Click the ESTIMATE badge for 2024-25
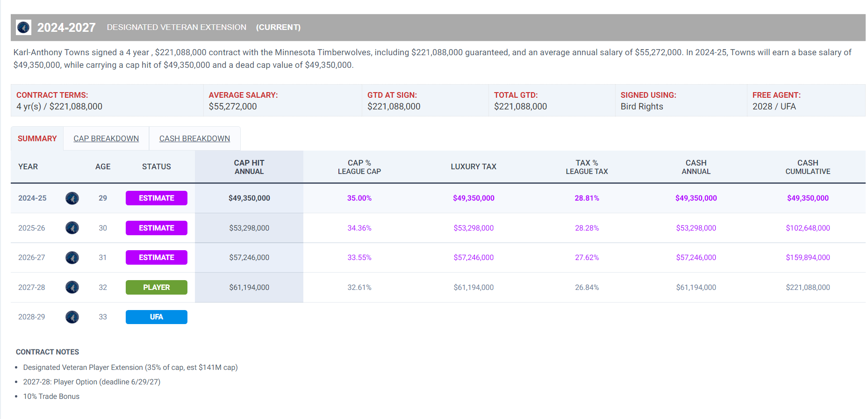Screen dimensions: 868x419 [x=157, y=198]
